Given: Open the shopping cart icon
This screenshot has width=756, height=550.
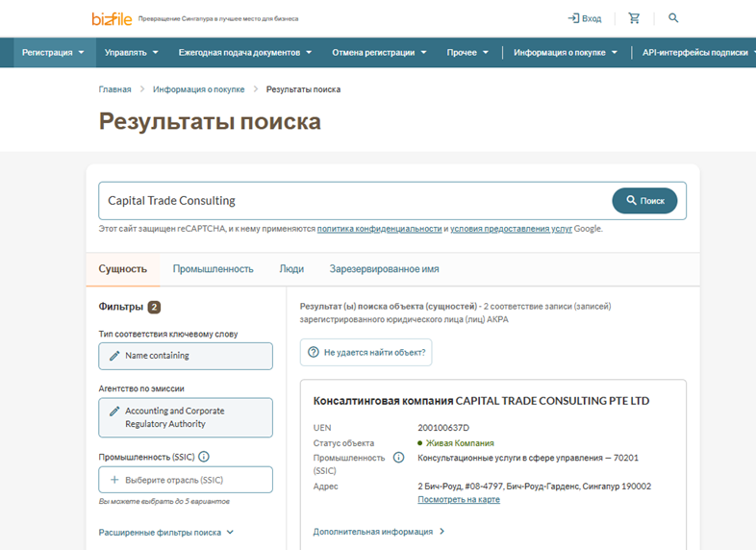Looking at the screenshot, I should 634,18.
